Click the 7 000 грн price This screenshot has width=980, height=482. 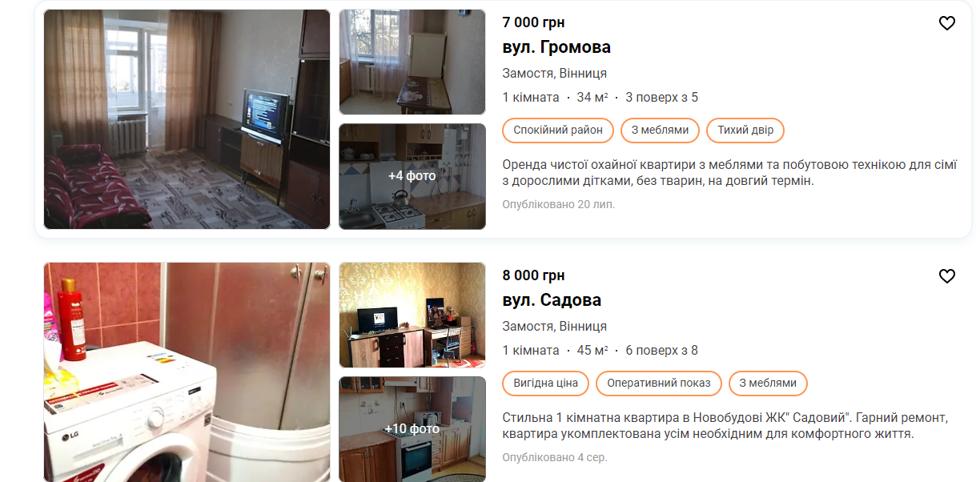pos(533,22)
